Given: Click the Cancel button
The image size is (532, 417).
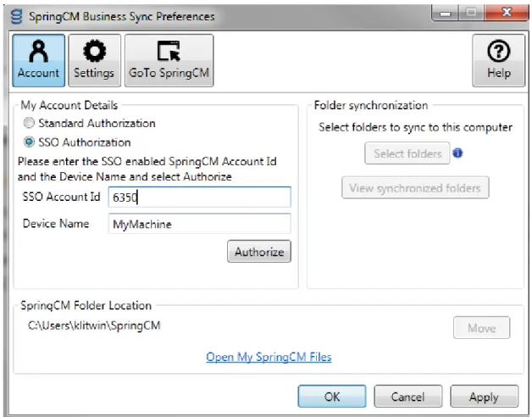Looking at the screenshot, I should [407, 397].
